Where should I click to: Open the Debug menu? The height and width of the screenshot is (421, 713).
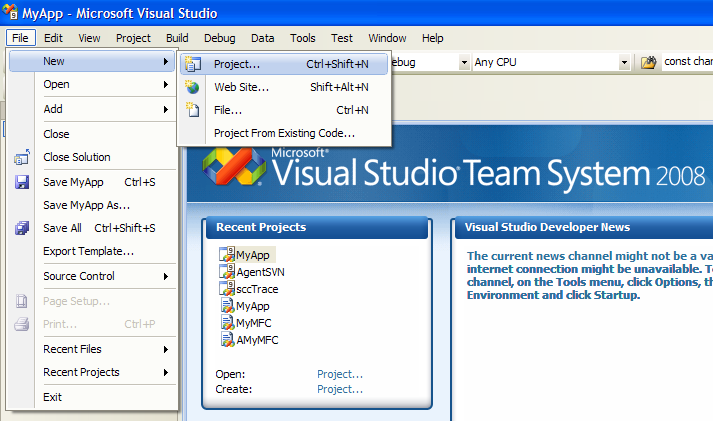coord(220,38)
